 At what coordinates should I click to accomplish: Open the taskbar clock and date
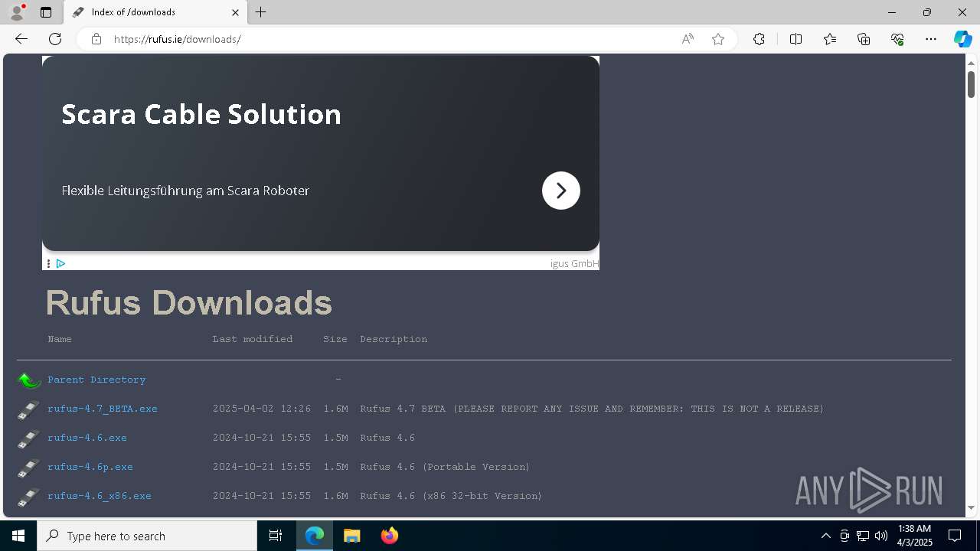tap(914, 536)
